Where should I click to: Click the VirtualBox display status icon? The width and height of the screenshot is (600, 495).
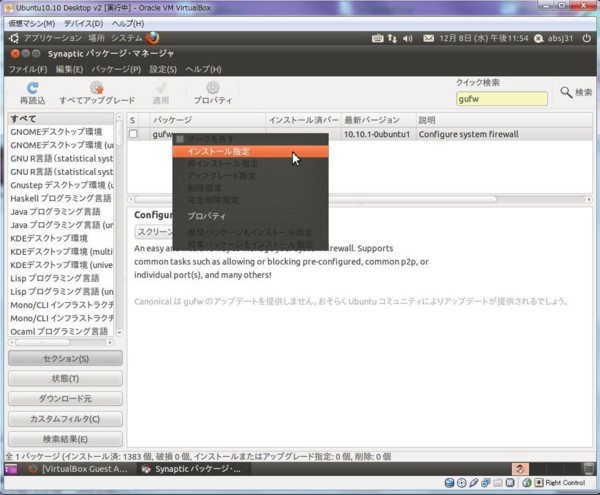[510, 483]
